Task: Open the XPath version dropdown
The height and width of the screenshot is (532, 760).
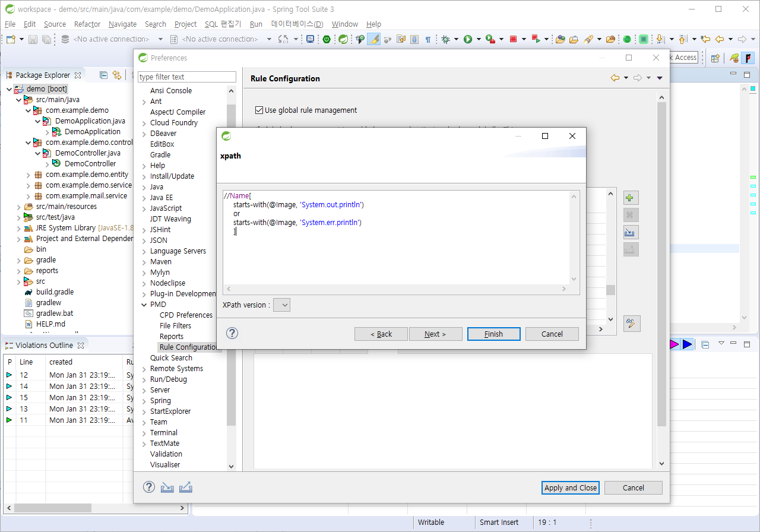Action: [281, 305]
